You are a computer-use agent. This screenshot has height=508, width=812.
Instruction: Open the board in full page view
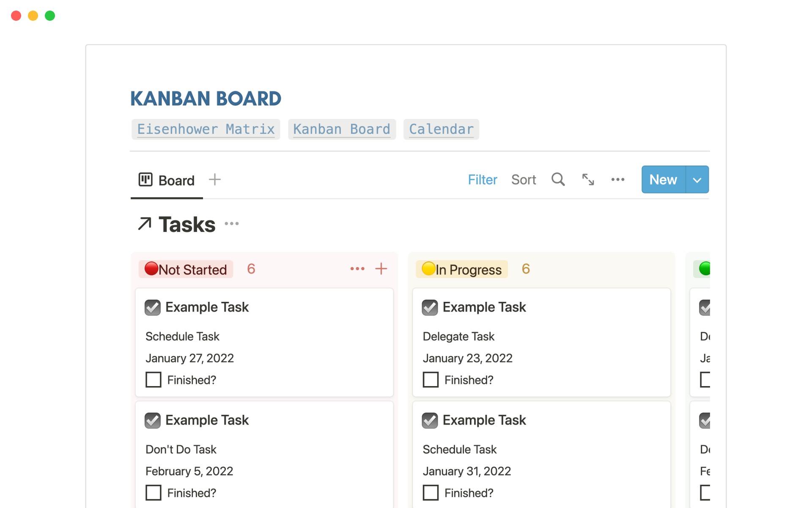coord(588,179)
